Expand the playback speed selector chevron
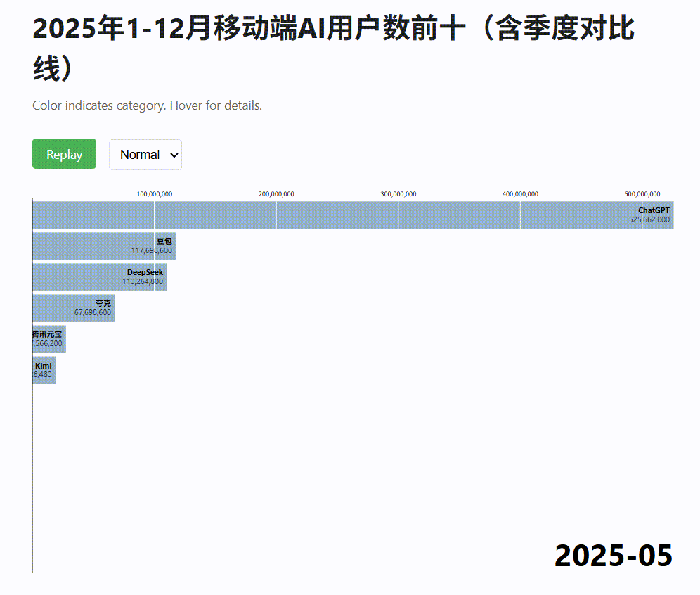The width and height of the screenshot is (700, 595). (x=174, y=154)
